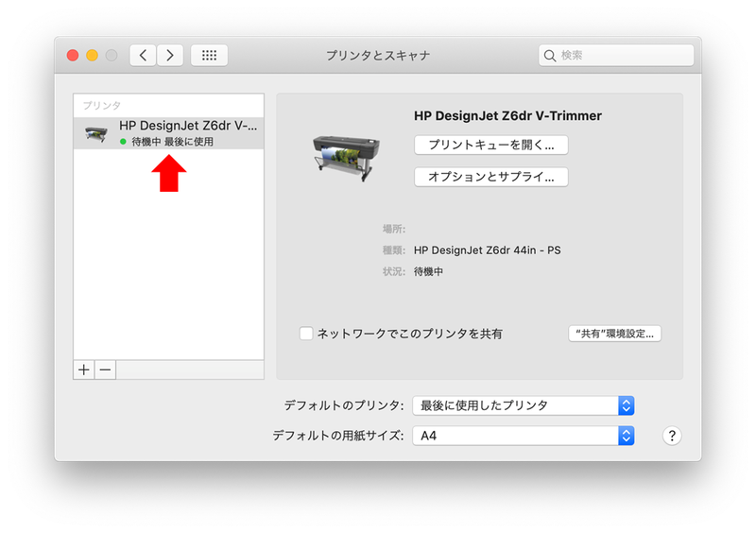The width and height of the screenshot is (756, 533).
Task: Click small printer icon in the list row
Action: click(x=95, y=133)
